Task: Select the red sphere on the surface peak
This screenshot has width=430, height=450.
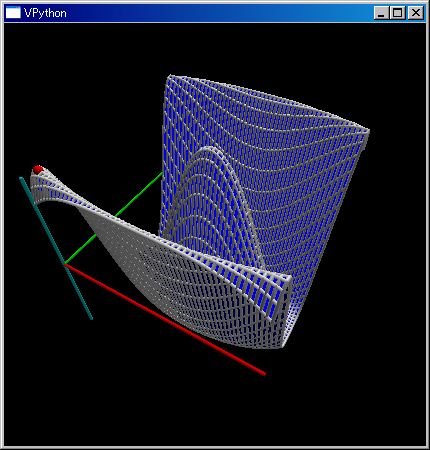Action: click(x=38, y=169)
